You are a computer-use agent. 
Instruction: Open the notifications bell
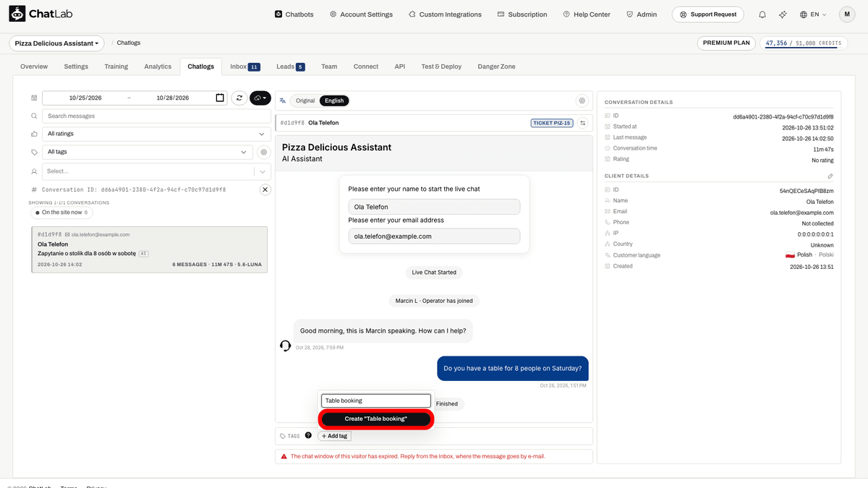[762, 14]
